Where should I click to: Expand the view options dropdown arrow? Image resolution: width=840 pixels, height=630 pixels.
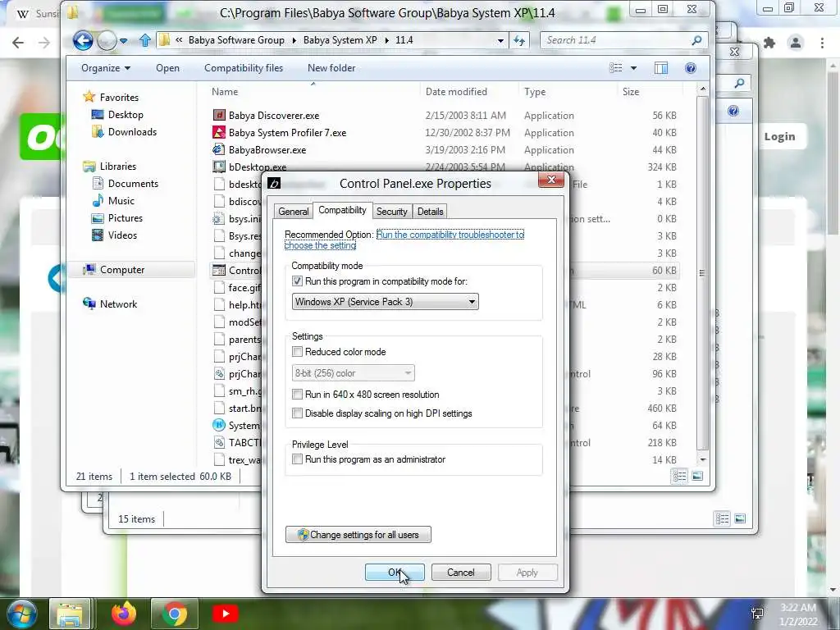634,68
